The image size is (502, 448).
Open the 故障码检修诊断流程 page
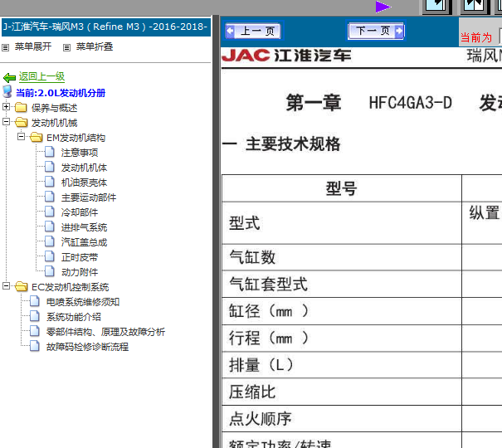(87, 347)
